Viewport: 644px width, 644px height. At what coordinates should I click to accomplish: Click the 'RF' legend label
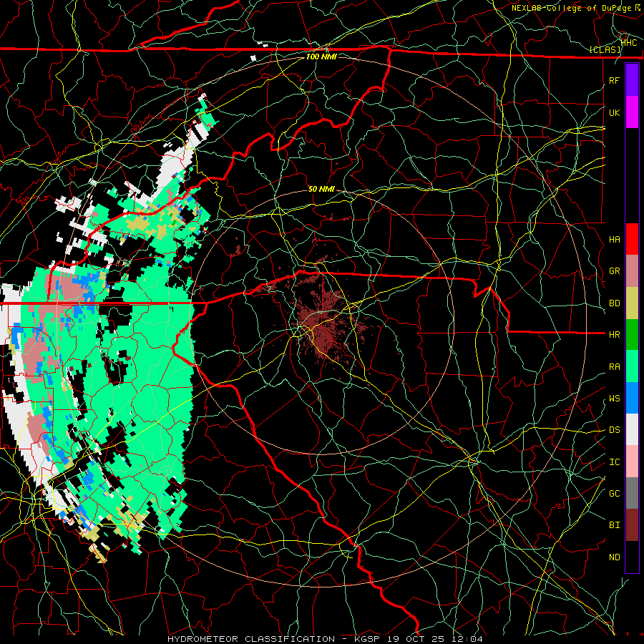pos(614,80)
